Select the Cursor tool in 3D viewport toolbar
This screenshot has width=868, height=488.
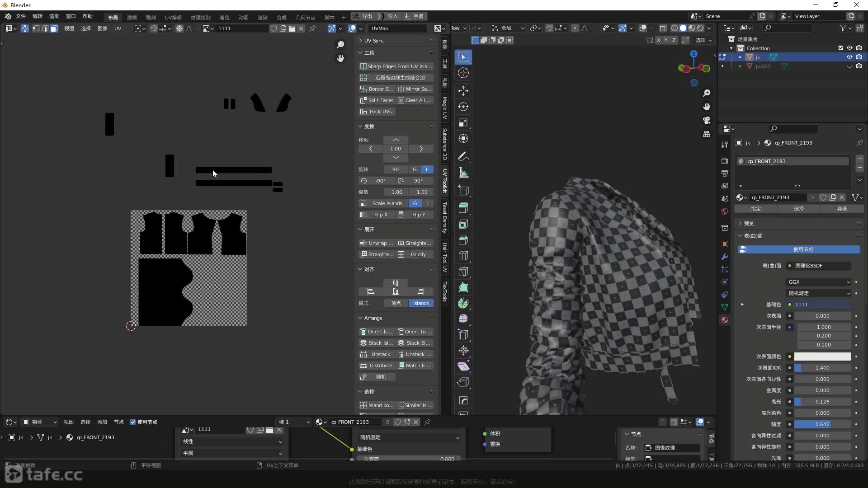(x=463, y=73)
